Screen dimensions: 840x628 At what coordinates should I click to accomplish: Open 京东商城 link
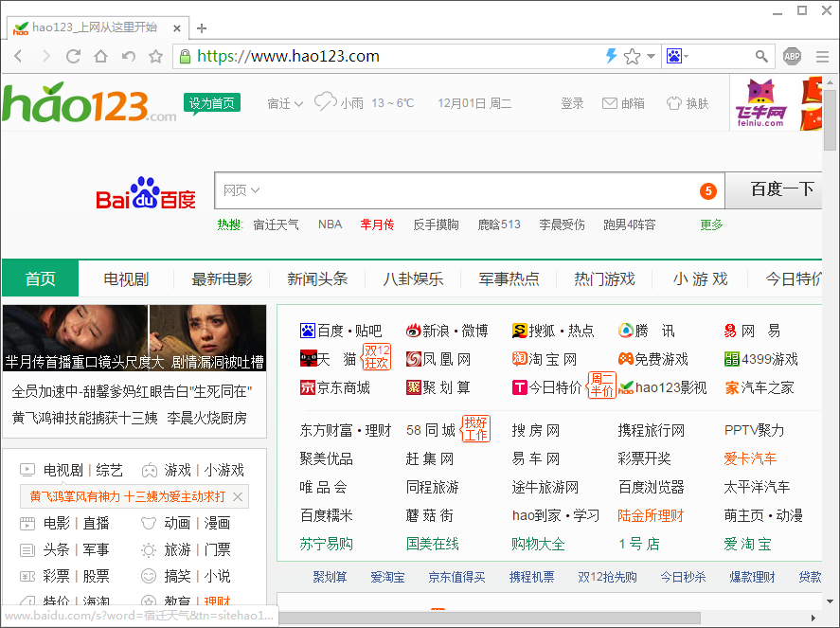[335, 387]
